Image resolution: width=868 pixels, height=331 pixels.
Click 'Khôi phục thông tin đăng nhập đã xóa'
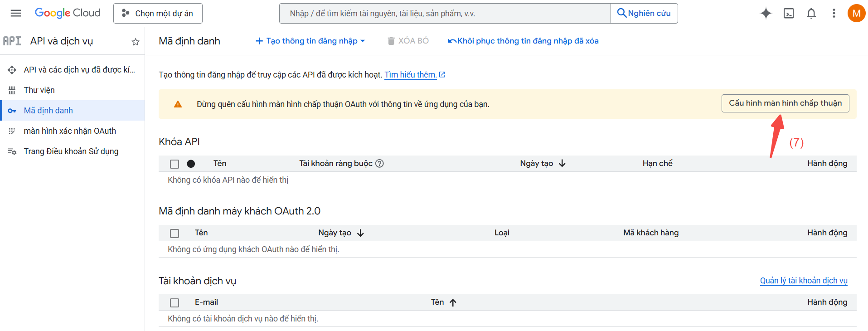523,41
